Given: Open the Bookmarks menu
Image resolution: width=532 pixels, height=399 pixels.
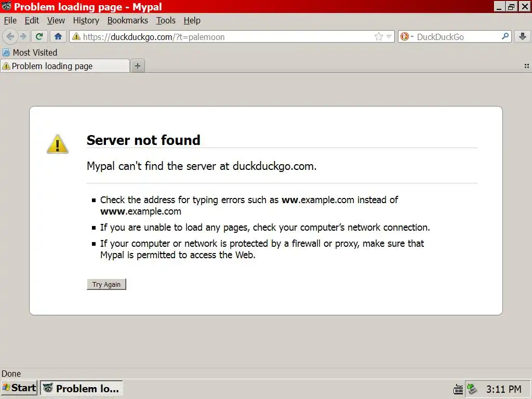Looking at the screenshot, I should (x=128, y=20).
